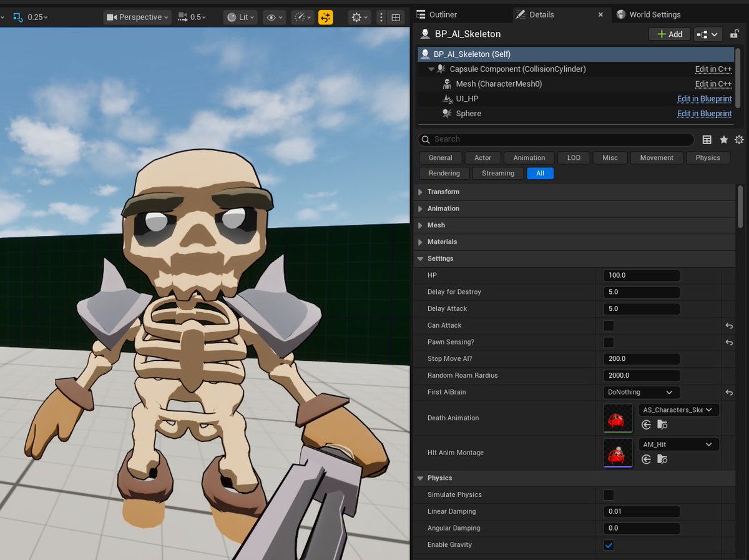
Task: Select the Lit viewport shading mode
Action: point(240,17)
